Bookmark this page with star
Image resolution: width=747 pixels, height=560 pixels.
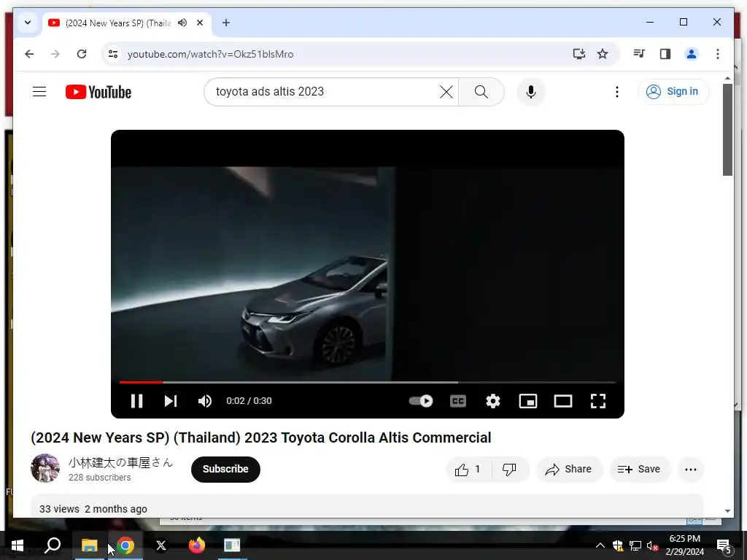click(x=603, y=54)
